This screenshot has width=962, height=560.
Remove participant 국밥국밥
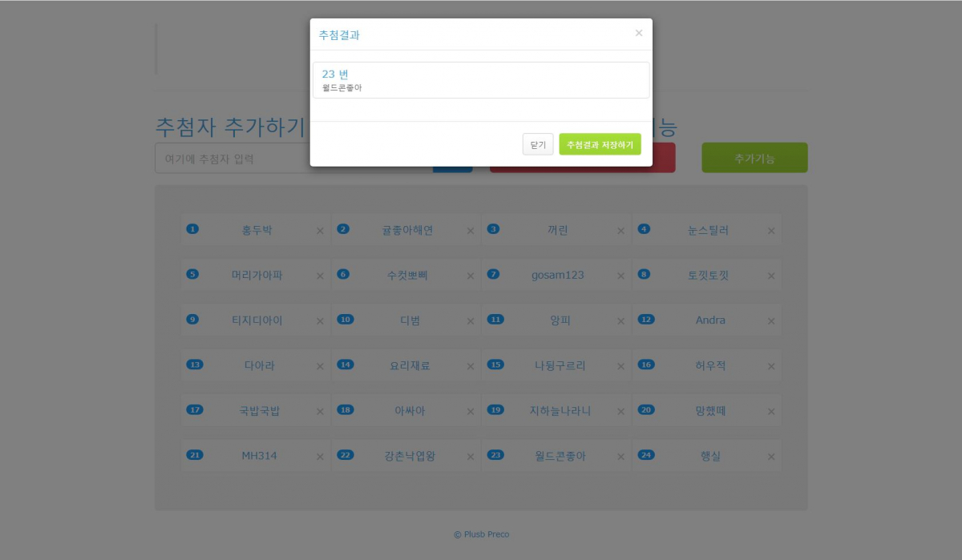pos(320,411)
